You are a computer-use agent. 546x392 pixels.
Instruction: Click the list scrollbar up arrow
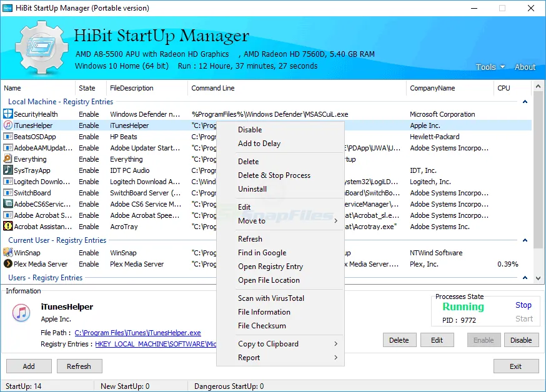click(x=538, y=86)
